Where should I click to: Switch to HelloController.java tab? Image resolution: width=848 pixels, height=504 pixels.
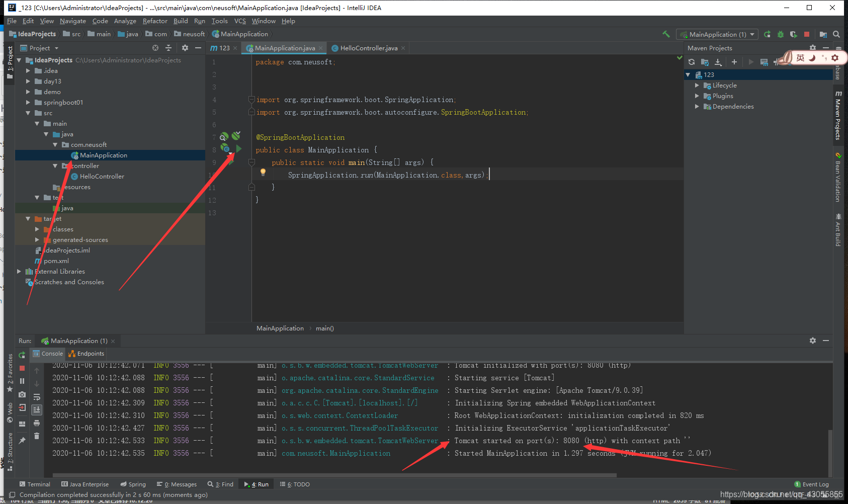coord(369,48)
